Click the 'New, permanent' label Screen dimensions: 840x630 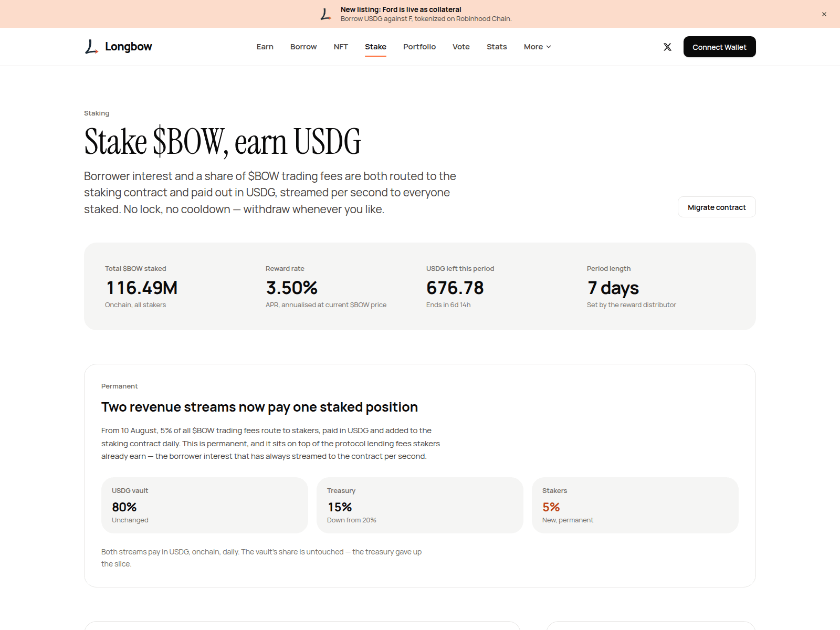pyautogui.click(x=568, y=520)
